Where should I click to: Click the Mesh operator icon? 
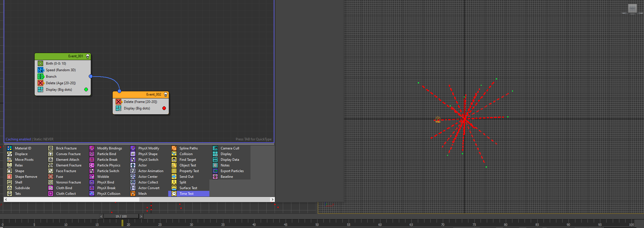tap(133, 194)
